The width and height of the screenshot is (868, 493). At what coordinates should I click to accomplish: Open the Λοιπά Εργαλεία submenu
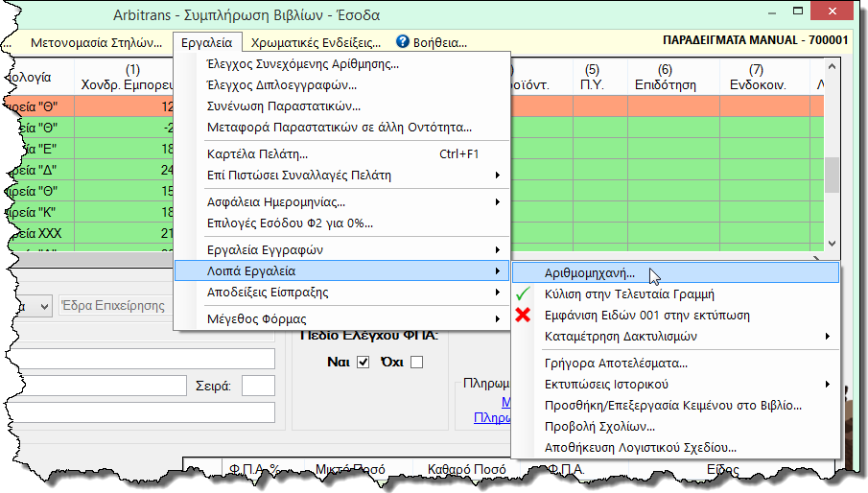point(341,271)
